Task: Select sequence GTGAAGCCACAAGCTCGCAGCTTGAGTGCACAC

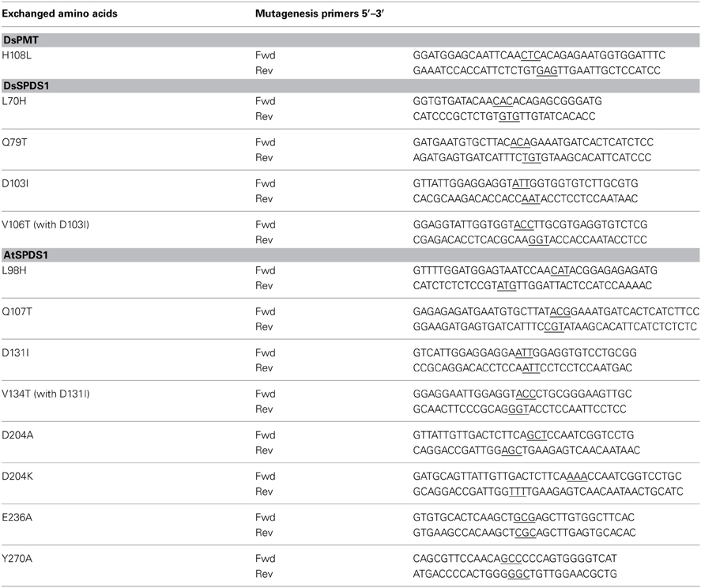Action: (525, 533)
